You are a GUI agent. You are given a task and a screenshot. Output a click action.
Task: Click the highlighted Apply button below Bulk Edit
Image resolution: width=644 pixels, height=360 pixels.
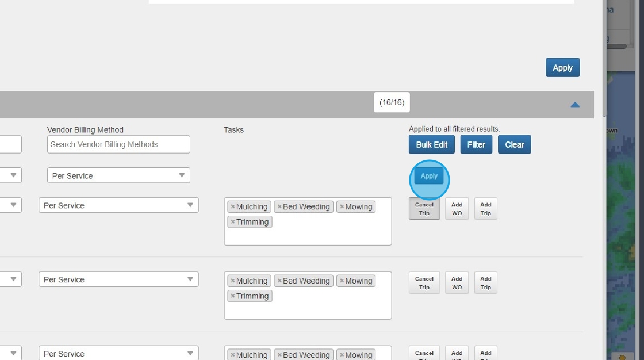429,176
